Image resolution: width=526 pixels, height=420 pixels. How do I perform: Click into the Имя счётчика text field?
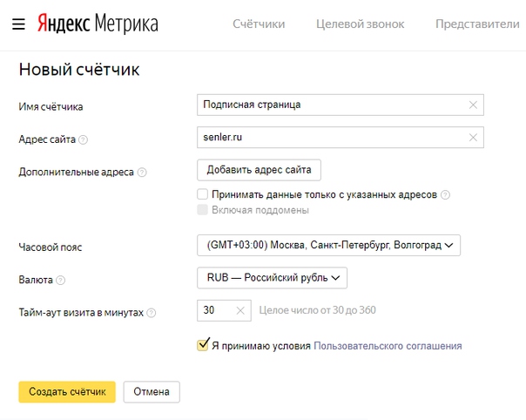pos(331,105)
